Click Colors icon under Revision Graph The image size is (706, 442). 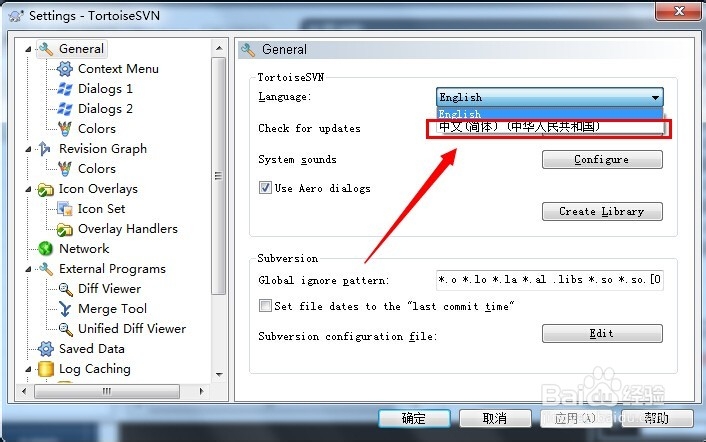(x=65, y=169)
